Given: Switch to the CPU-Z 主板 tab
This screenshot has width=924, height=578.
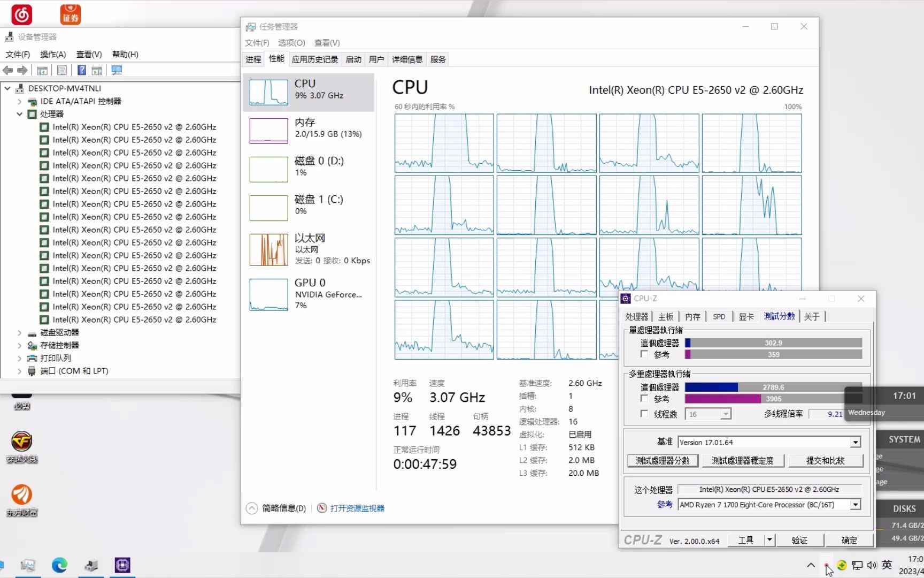Looking at the screenshot, I should [x=666, y=316].
